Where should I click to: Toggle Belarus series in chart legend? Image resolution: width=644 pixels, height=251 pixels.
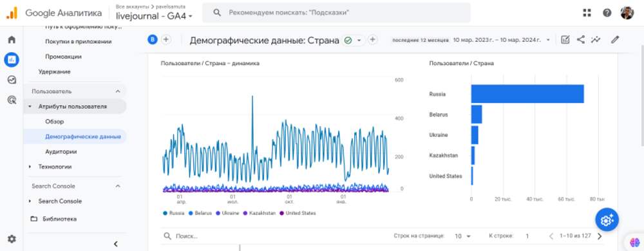tap(200, 213)
